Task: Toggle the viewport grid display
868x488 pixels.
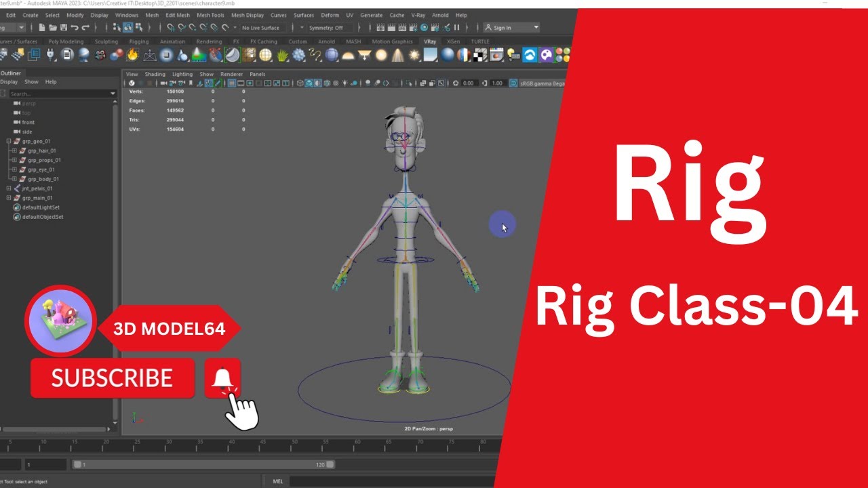Action: click(x=231, y=83)
